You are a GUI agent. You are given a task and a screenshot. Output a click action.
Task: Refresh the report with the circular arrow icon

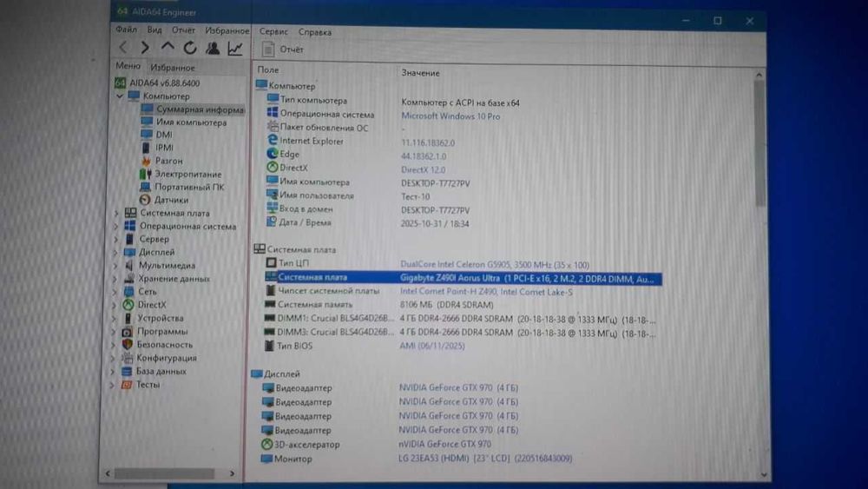pos(190,48)
